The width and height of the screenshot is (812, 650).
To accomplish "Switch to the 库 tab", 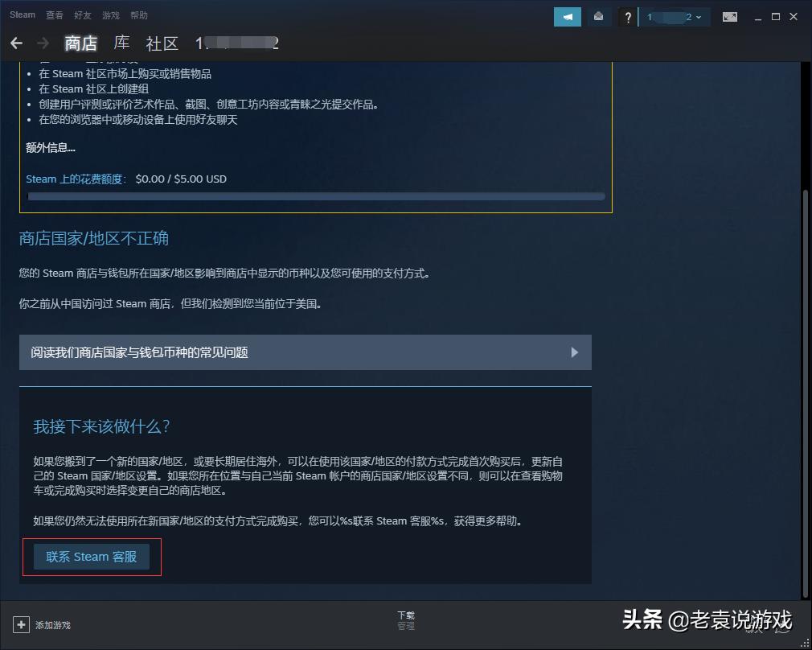I will pyautogui.click(x=121, y=43).
